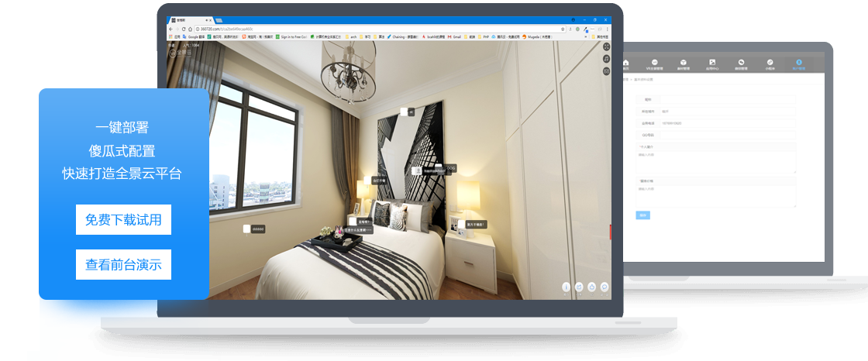Open the info icon in the panorama's bottom-right
Screen dimensions: 868x361
(x=567, y=287)
